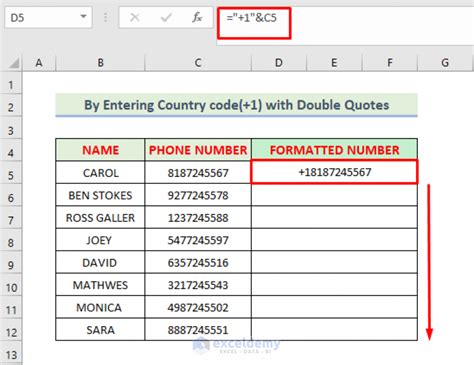Select column G header
The image size is (474, 365).
coord(445,62)
